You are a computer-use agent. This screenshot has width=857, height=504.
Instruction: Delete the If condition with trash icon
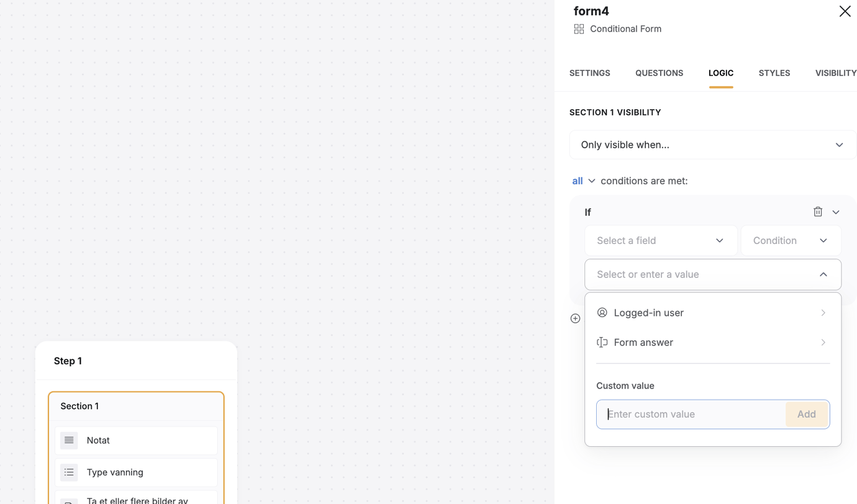pos(818,212)
